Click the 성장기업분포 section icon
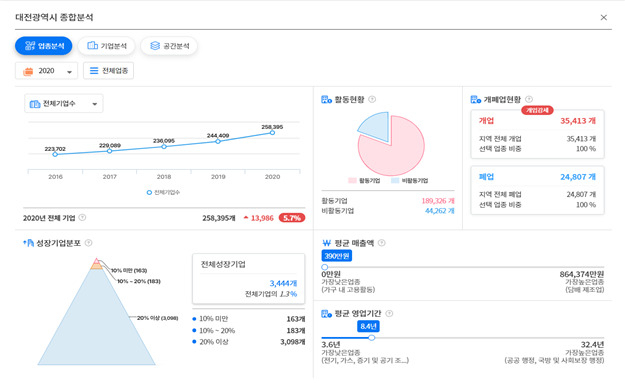 [x=28, y=243]
